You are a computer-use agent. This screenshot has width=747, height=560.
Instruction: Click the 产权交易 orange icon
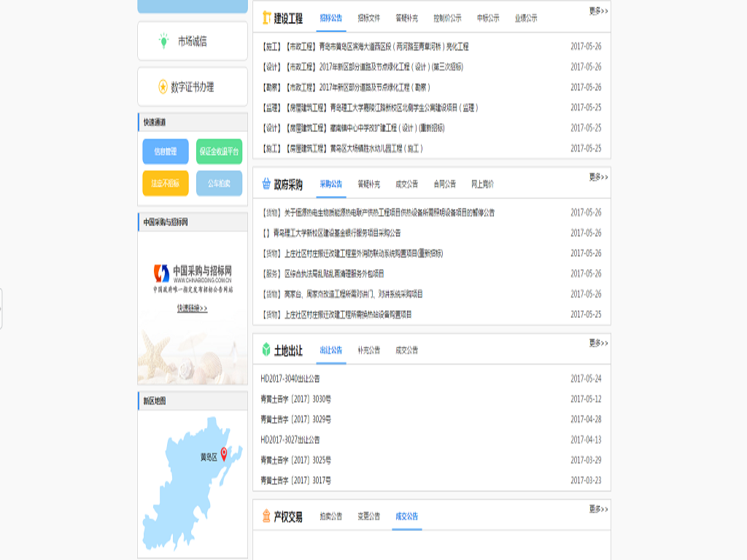[266, 516]
